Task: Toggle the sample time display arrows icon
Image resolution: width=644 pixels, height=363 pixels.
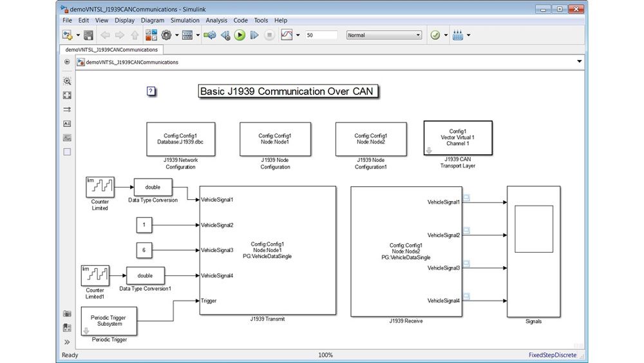Action: (x=67, y=110)
